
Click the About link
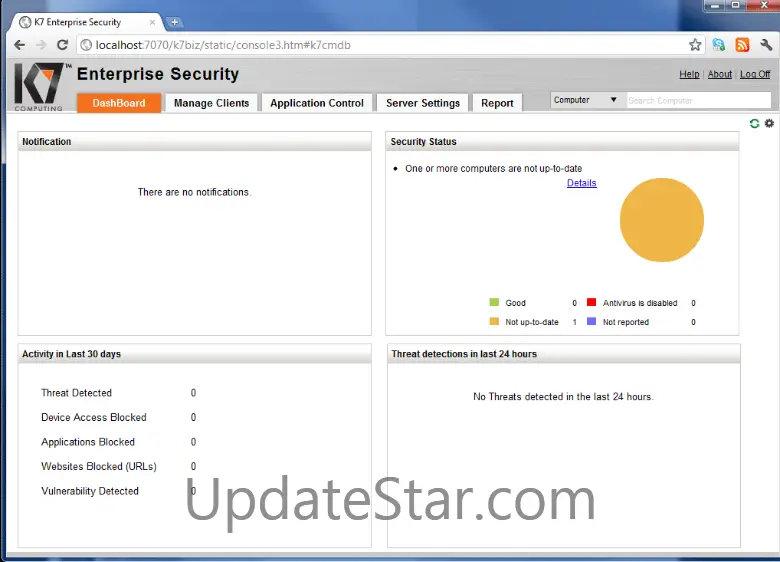(719, 74)
